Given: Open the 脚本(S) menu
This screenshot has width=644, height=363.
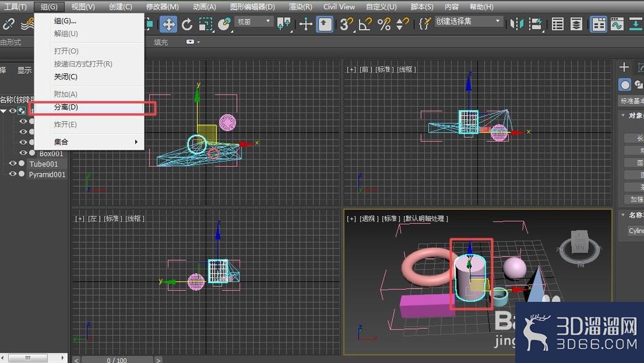Looking at the screenshot, I should click(422, 6).
